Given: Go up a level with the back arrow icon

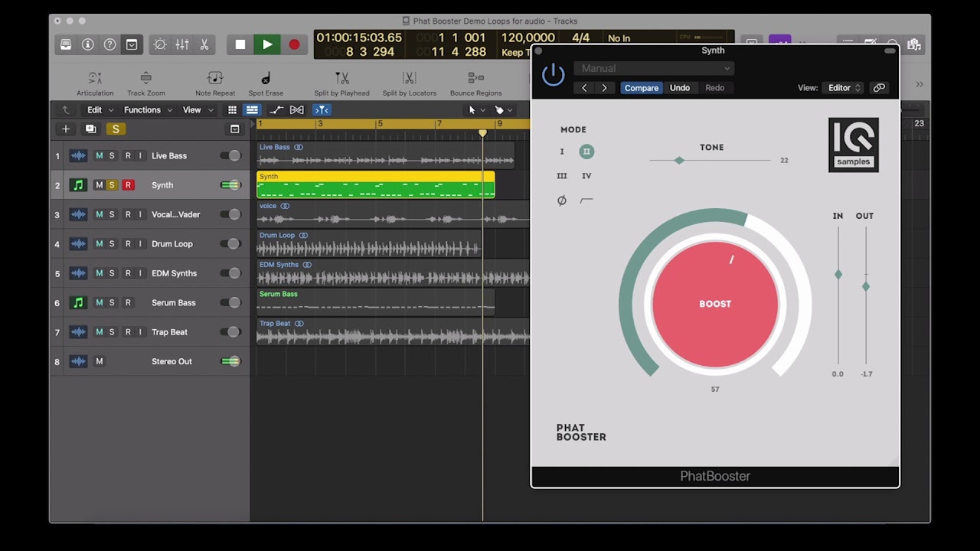Looking at the screenshot, I should [x=66, y=110].
